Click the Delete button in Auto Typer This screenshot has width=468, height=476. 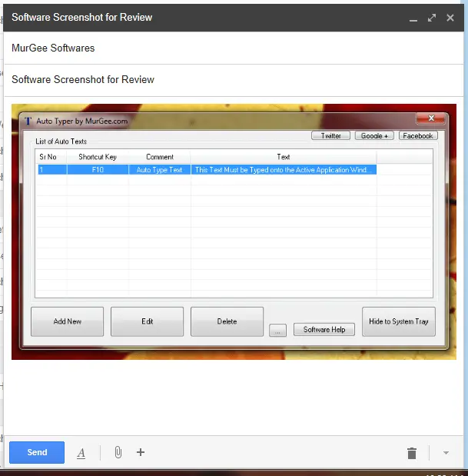227,321
